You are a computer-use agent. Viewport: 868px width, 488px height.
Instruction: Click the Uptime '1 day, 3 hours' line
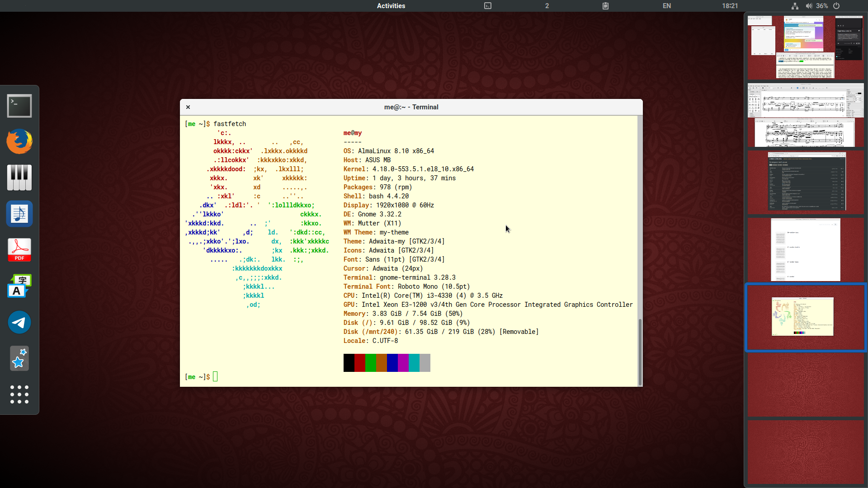400,178
